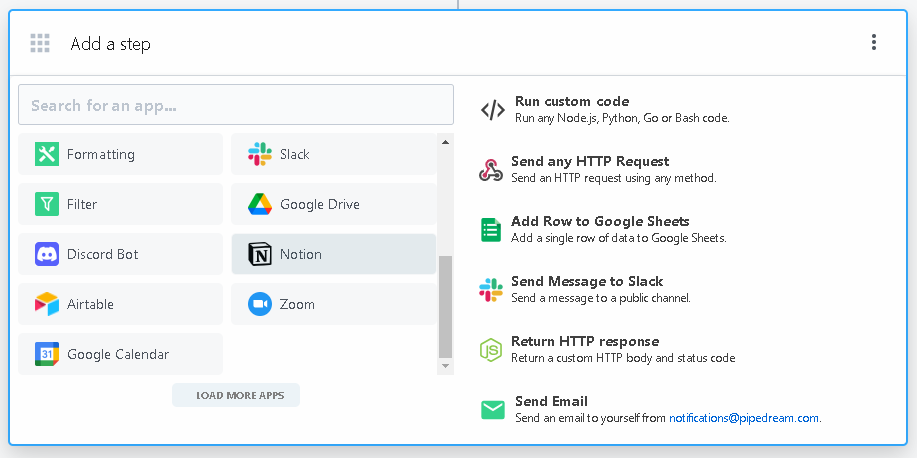Click the Slack logo in app list
Screen dimensions: 917x458
coord(260,154)
